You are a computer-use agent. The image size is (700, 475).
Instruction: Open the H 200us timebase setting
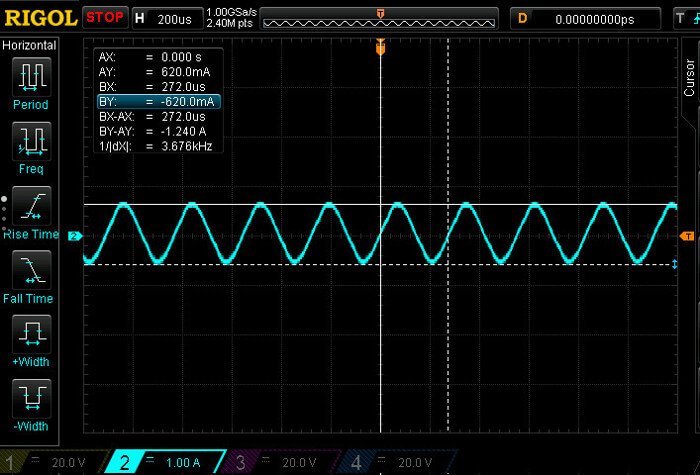pos(167,19)
